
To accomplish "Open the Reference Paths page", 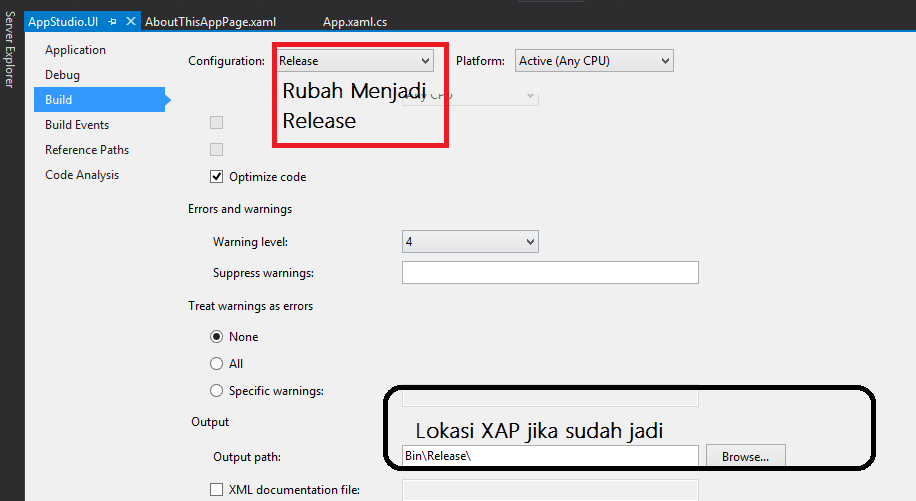I will [x=86, y=150].
